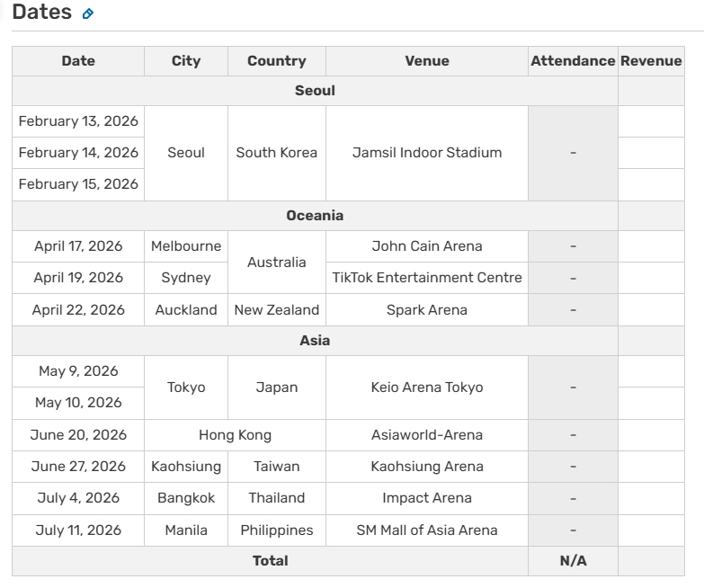This screenshot has height=588, width=704.
Task: Click the Philippines country cell
Action: coord(277,530)
